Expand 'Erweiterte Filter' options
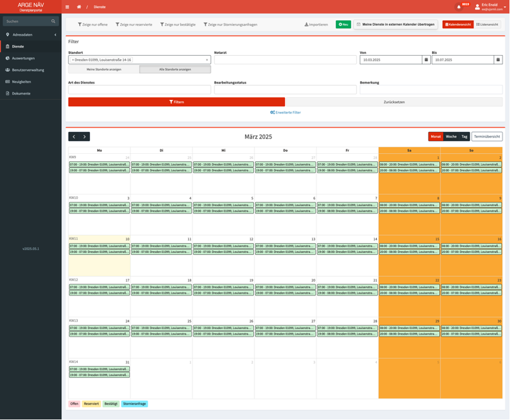This screenshot has width=510, height=420. coord(285,112)
